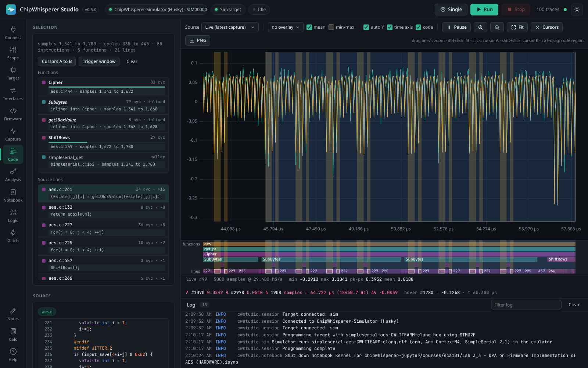Screen dimensions: 588x368
Task: Pause the live capture
Action: 456,27
